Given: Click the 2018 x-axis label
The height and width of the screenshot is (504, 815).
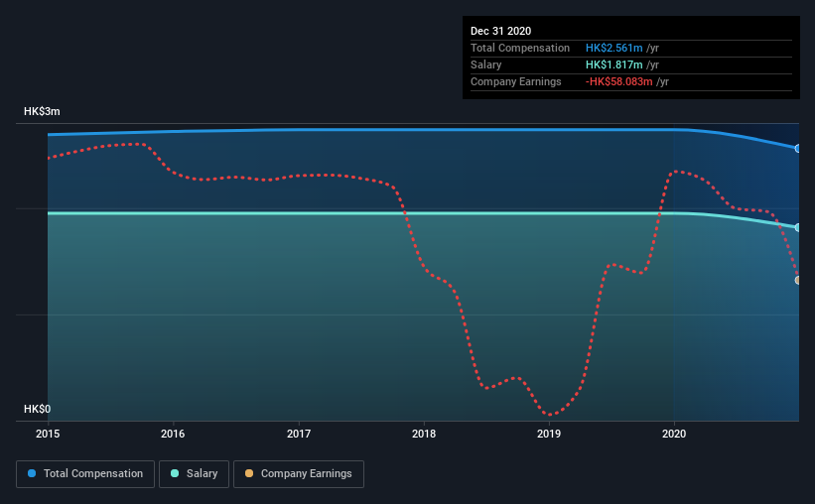Looking at the screenshot, I should coord(424,434).
